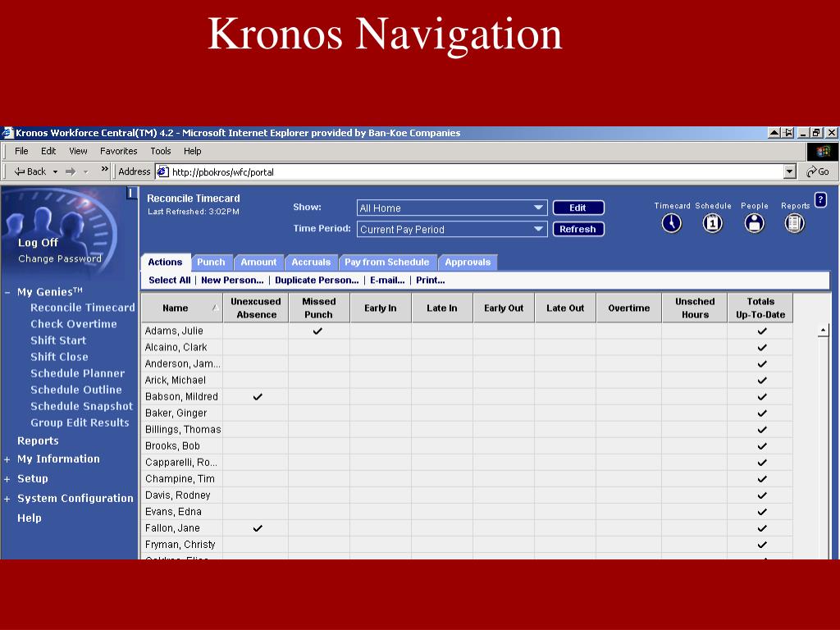Image resolution: width=840 pixels, height=630 pixels.
Task: Open the Show dropdown All Home
Action: pos(452,208)
